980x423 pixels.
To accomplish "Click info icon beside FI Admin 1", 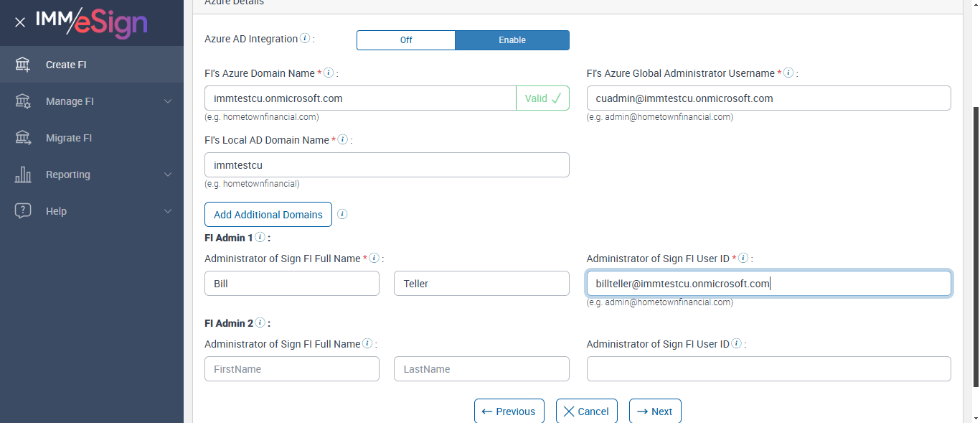I will click(260, 237).
